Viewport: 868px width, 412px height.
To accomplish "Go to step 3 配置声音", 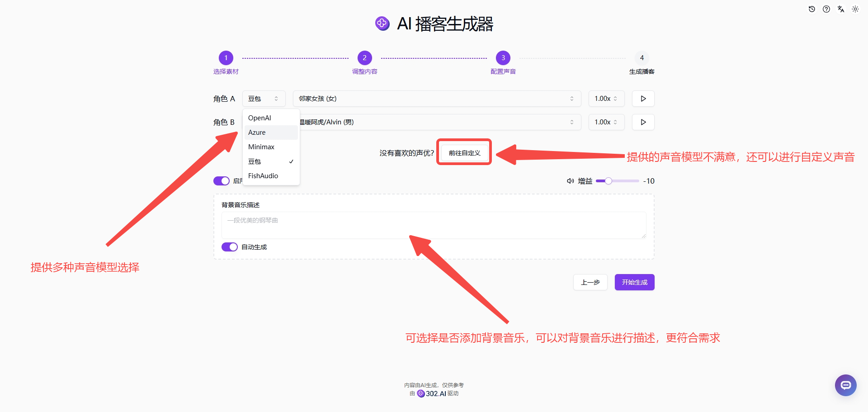I will click(x=503, y=58).
